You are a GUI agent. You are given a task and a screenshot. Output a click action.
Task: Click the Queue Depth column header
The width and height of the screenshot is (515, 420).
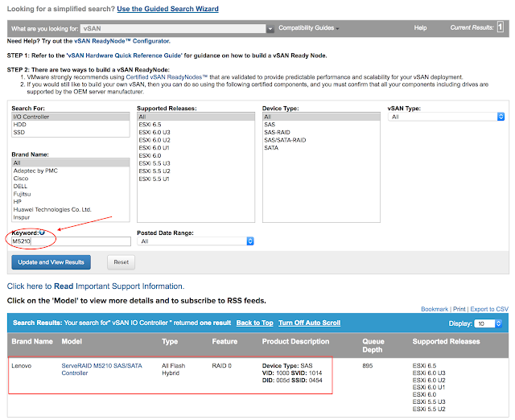tap(373, 345)
